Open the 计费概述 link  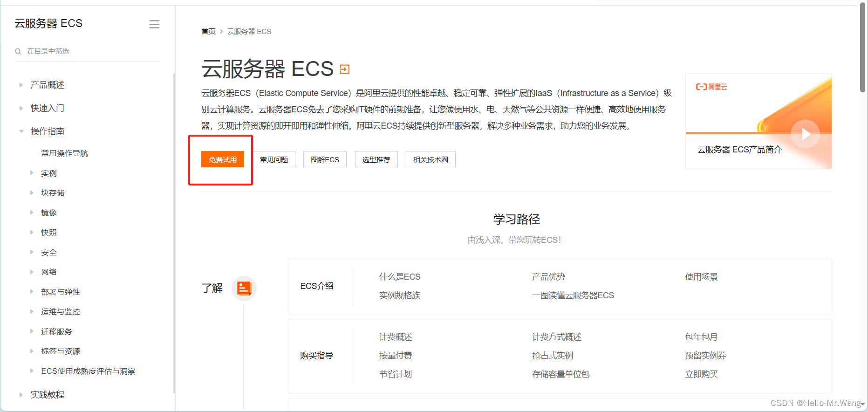396,337
